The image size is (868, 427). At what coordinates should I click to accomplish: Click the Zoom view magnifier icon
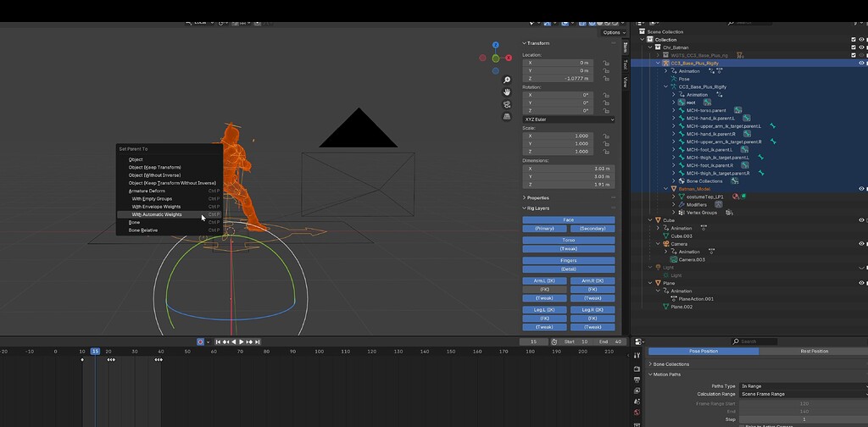coord(507,80)
